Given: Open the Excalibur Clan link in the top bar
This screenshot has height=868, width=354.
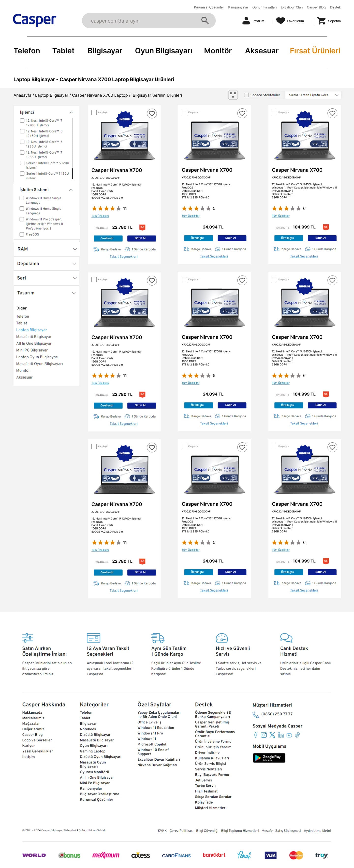Looking at the screenshot, I should pyautogui.click(x=292, y=7).
